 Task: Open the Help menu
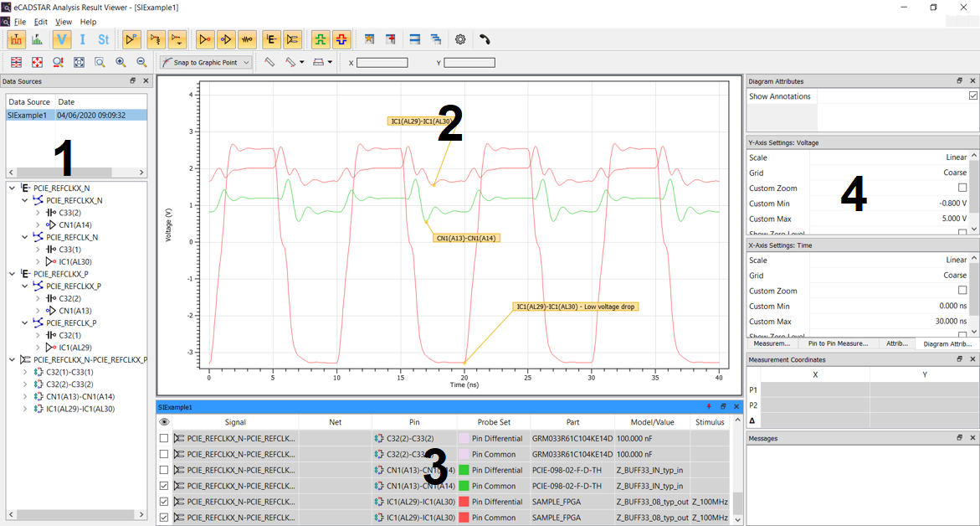[x=88, y=21]
